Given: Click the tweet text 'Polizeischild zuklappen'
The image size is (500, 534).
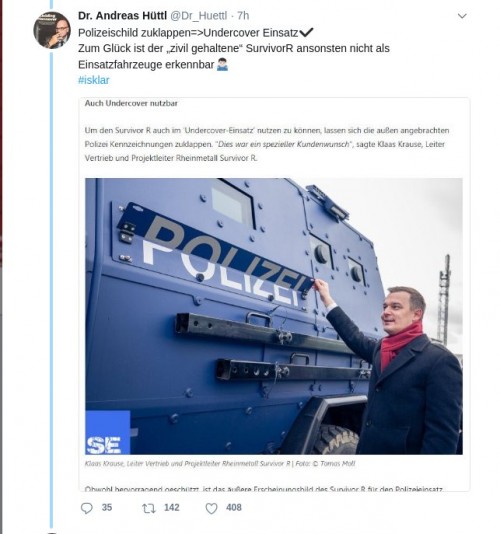Looking at the screenshot, I should click(135, 33).
